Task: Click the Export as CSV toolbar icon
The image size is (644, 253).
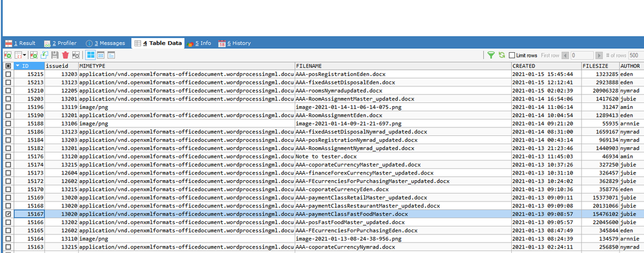Action: click(x=7, y=55)
